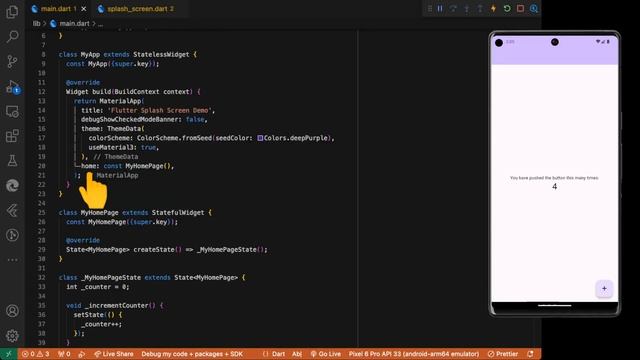Grab the debug toolbar drag handle
The height and width of the screenshot is (360, 640).
(x=430, y=9)
